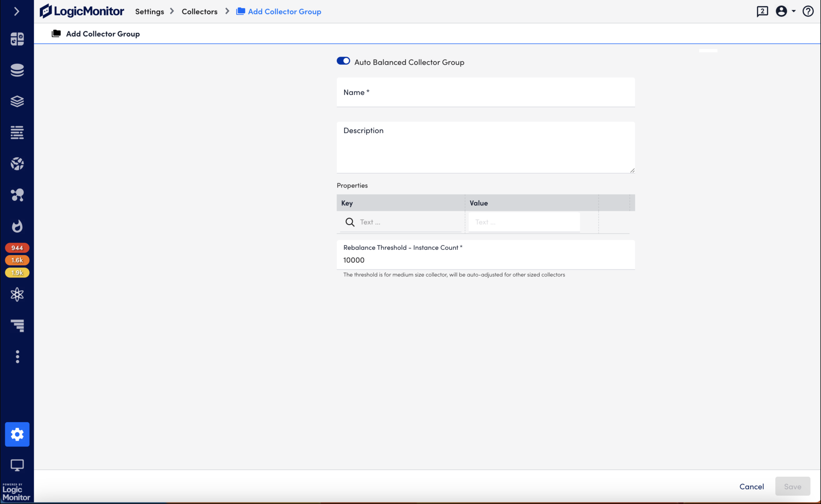Open the three-dots more menu in sidebar
The height and width of the screenshot is (504, 821).
pos(17,356)
